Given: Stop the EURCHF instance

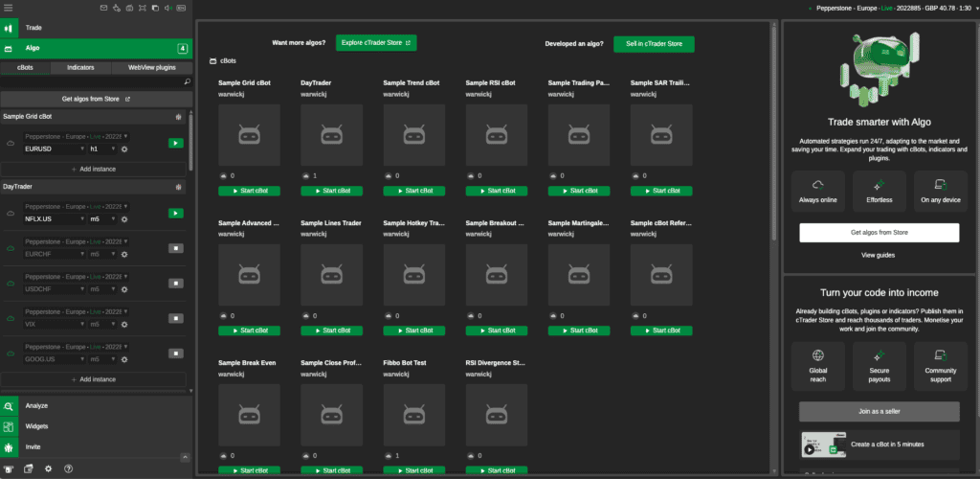Looking at the screenshot, I should (x=176, y=248).
